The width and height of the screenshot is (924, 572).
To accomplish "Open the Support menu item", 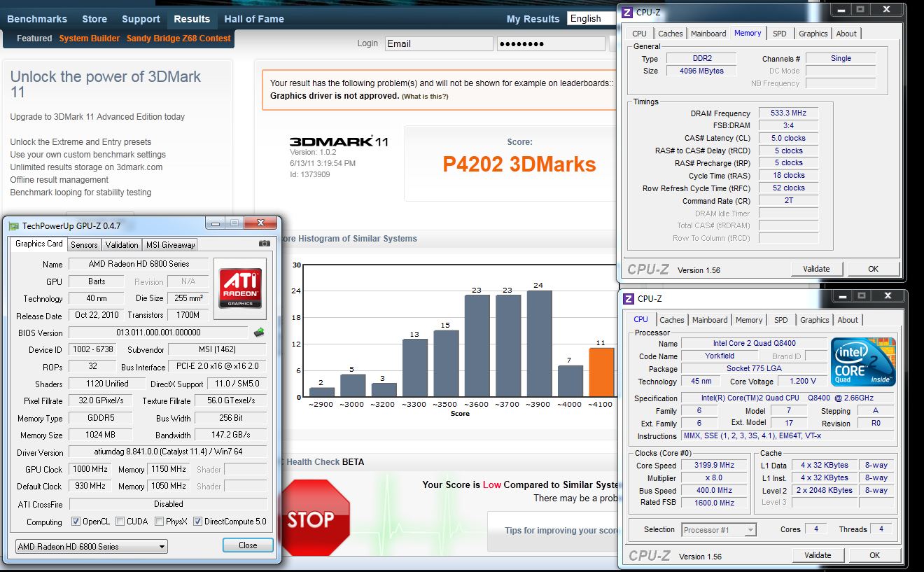I will pos(141,19).
